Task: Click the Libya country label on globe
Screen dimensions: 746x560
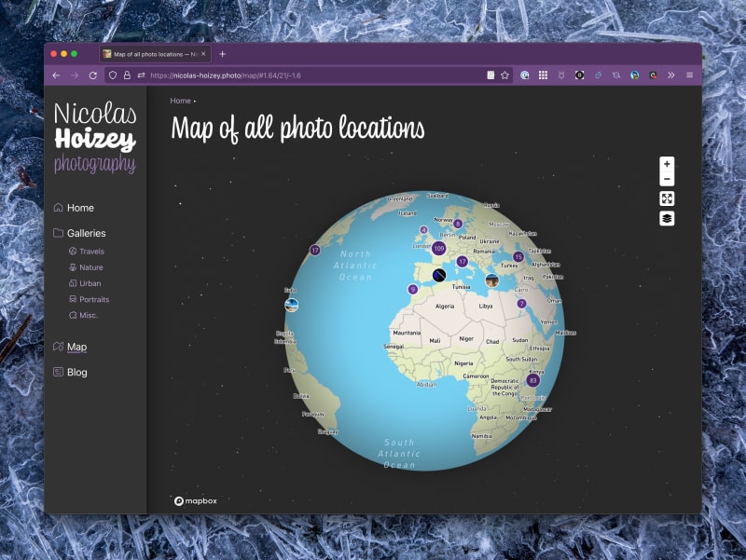Action: tap(485, 307)
